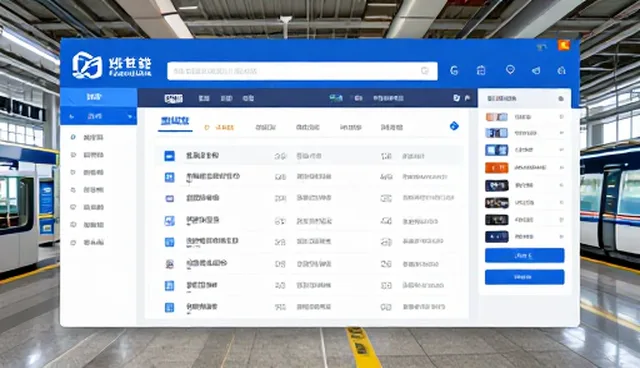Screen dimensions: 640x368
Task: Select the highlighted top item of the left sidebar
Action: (x=98, y=97)
